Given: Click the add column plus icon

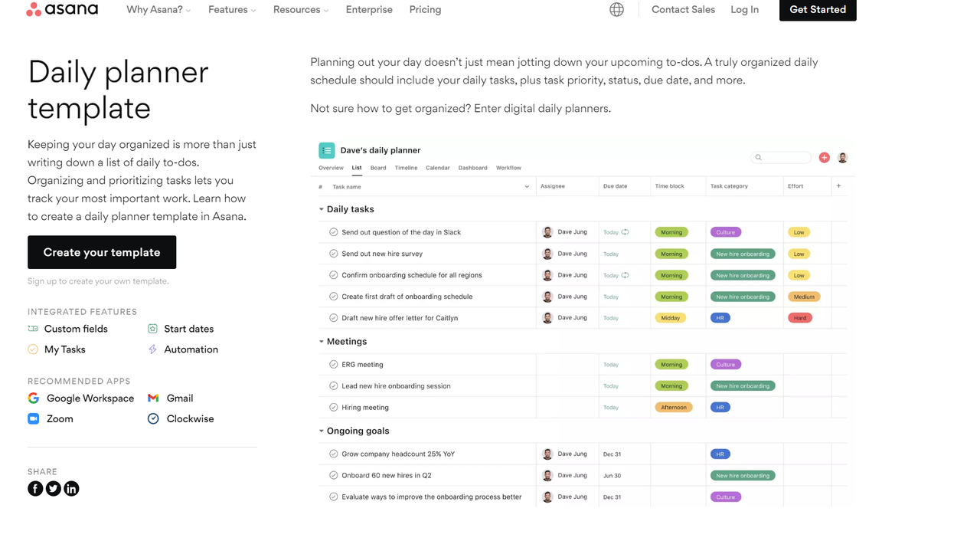Looking at the screenshot, I should [838, 186].
